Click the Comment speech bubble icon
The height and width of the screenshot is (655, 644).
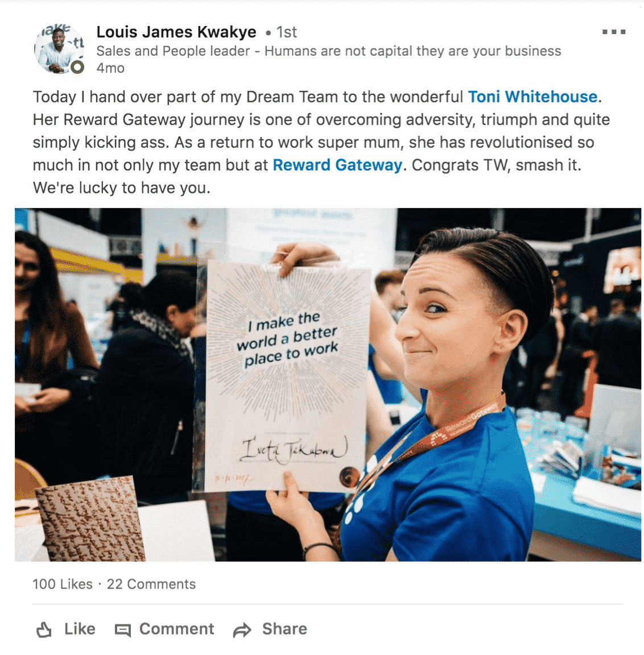coord(122,630)
